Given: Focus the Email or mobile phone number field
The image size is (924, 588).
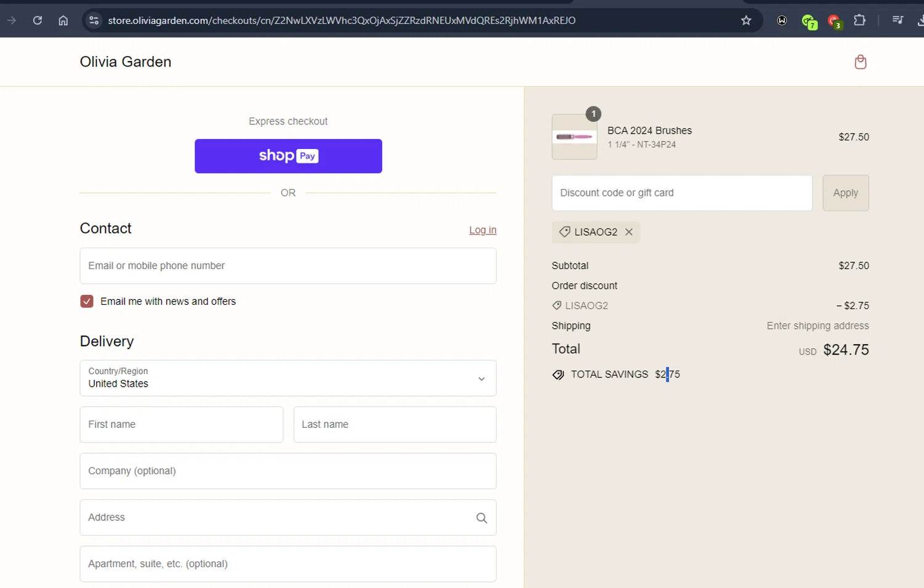Looking at the screenshot, I should 288,266.
